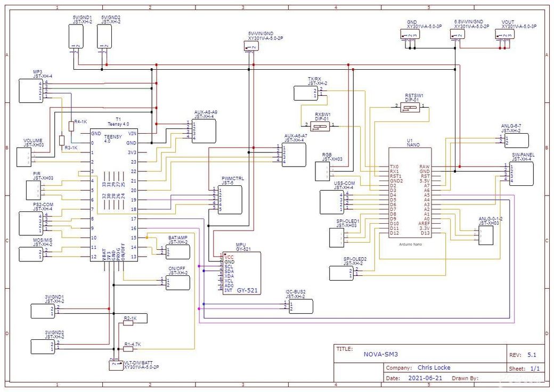Image resolution: width=554 pixels, height=392 pixels.
Task: Click the Drawn By field label
Action: pos(466,378)
